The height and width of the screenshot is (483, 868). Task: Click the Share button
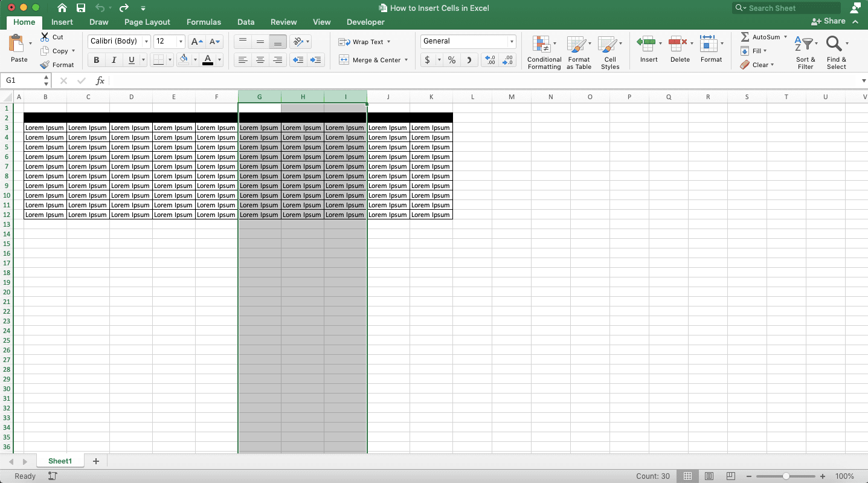coord(829,21)
